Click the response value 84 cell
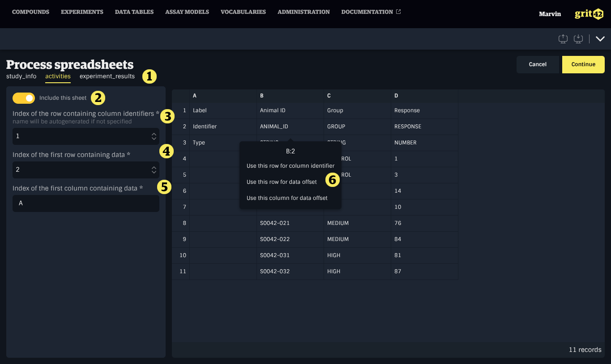This screenshot has height=364, width=611. [425, 239]
